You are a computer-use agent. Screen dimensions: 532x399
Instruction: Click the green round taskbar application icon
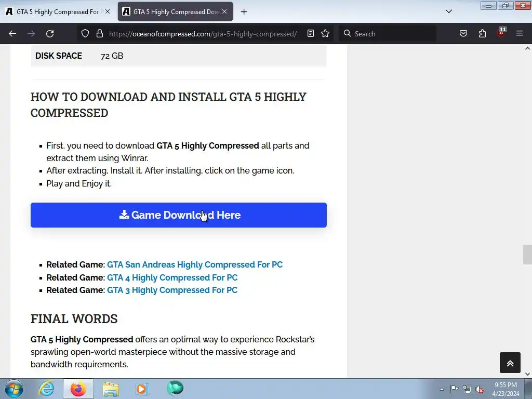pyautogui.click(x=175, y=388)
